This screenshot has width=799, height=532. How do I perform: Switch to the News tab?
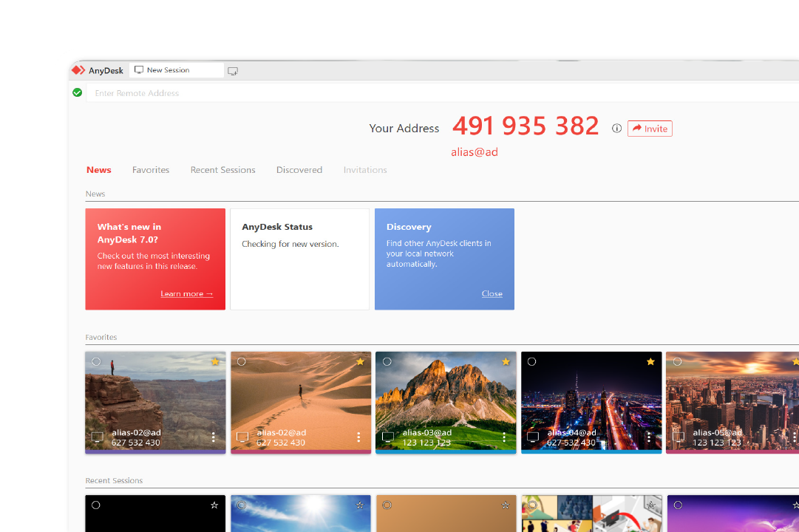[x=99, y=170]
